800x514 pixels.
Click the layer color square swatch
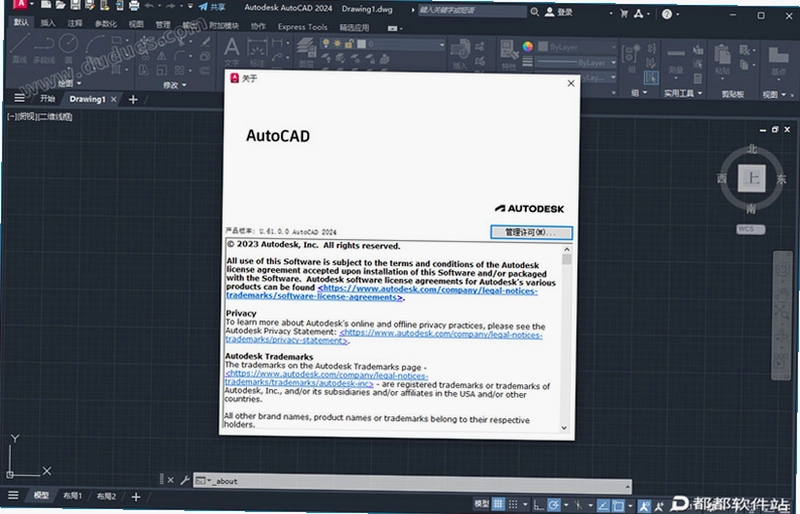tap(362, 44)
